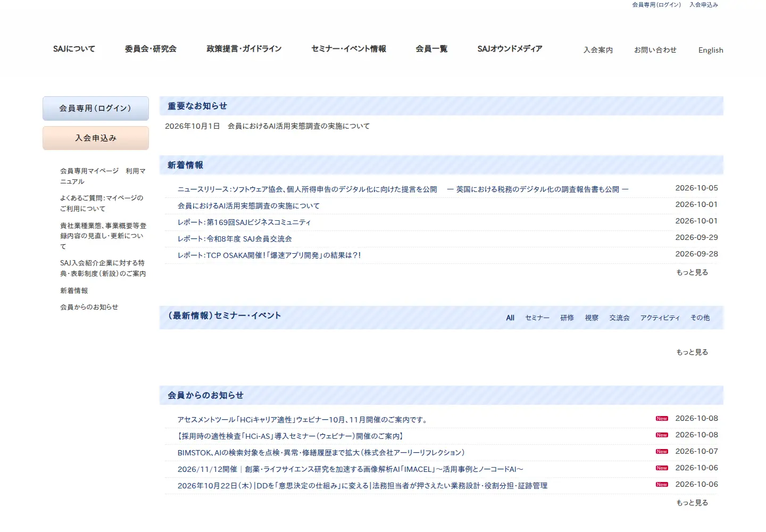Select the All event filter tab
Viewport: 766px width, 532px height.
click(x=510, y=318)
